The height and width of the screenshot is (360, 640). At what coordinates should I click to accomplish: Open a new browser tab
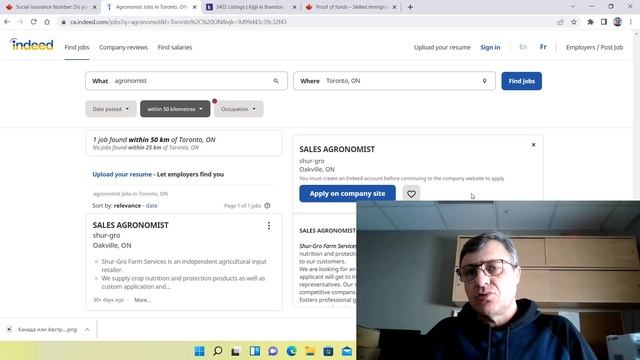pos(410,7)
